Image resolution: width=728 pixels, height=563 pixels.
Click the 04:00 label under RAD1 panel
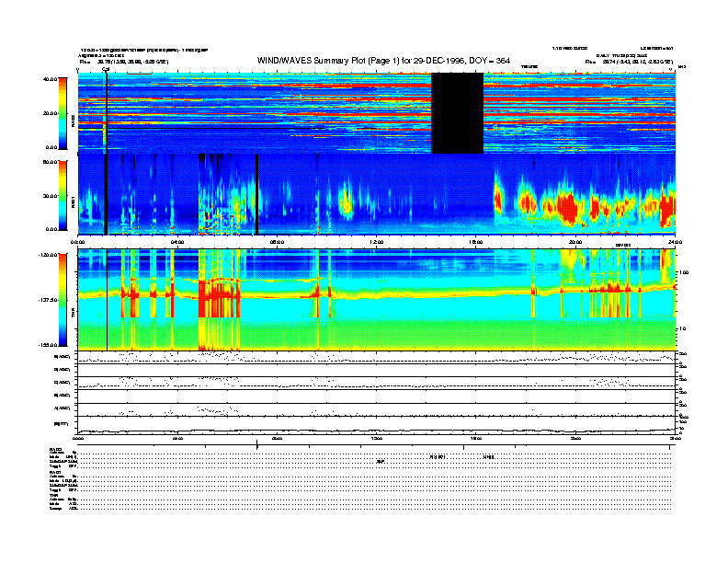[x=177, y=242]
